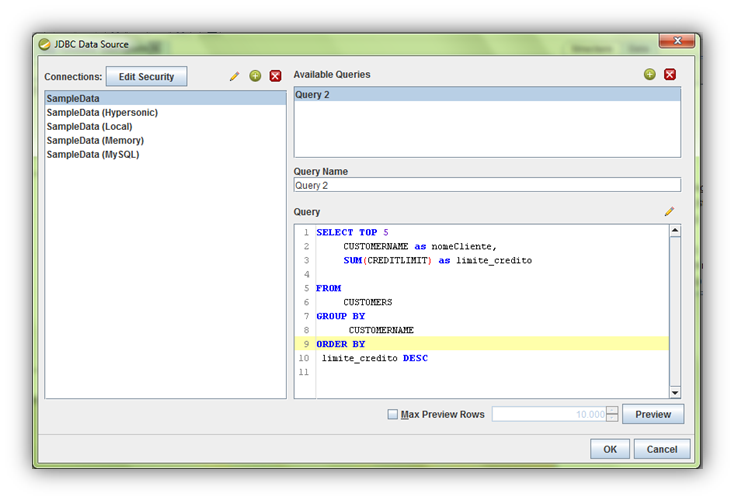Add a new query with green plus
The width and height of the screenshot is (735, 501).
point(650,74)
